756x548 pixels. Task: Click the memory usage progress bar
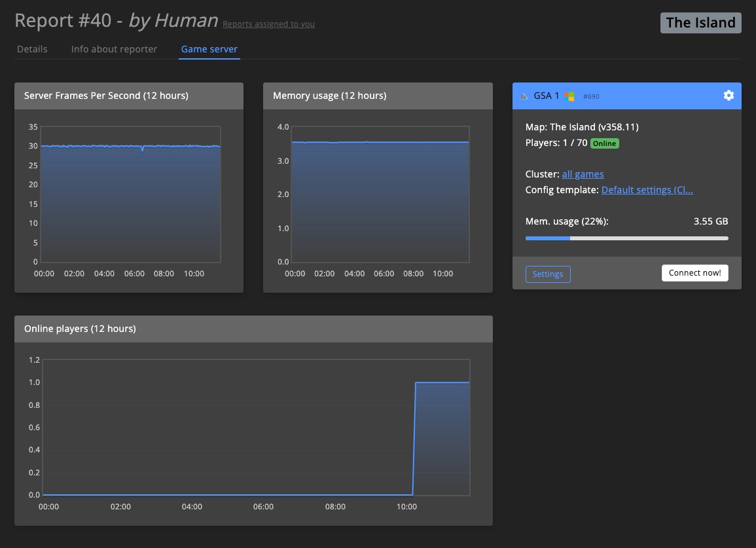point(626,238)
